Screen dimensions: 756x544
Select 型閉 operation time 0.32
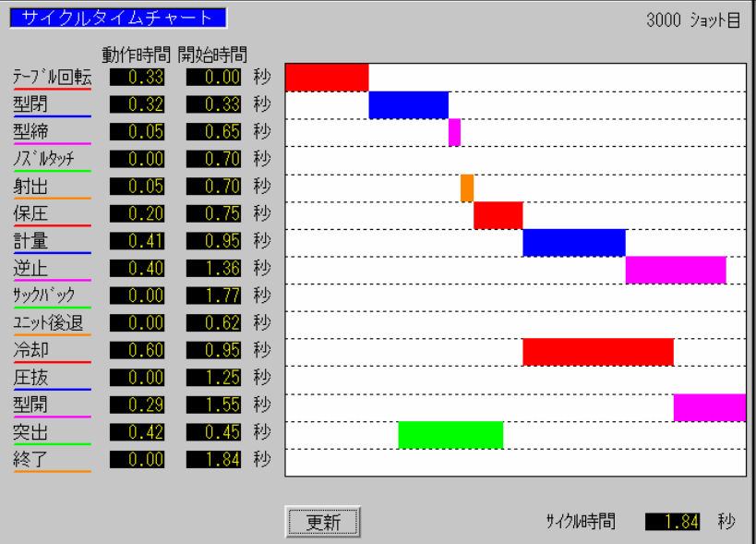coord(137,104)
